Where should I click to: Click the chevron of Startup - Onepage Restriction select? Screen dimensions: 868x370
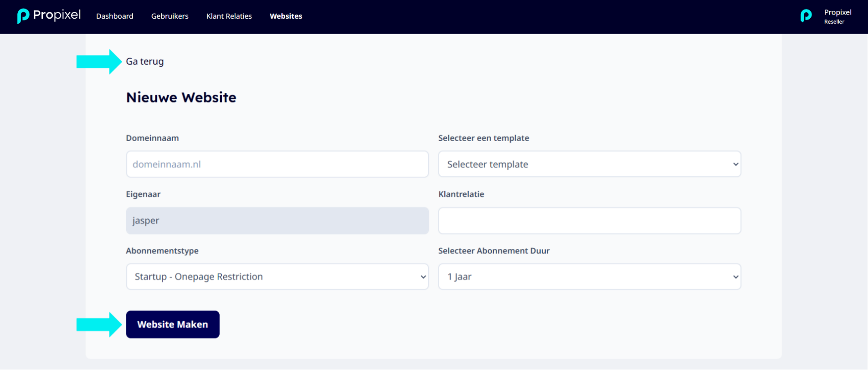pos(423,277)
